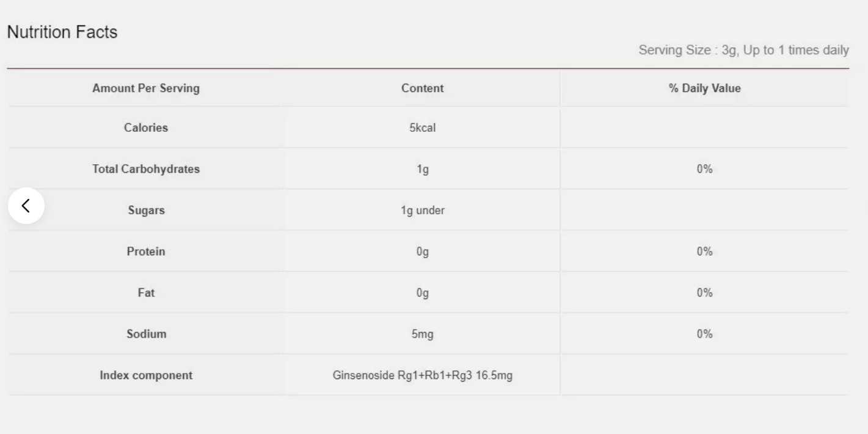Viewport: 868px width, 434px height.
Task: Click the 5mg sodium value
Action: tap(423, 334)
